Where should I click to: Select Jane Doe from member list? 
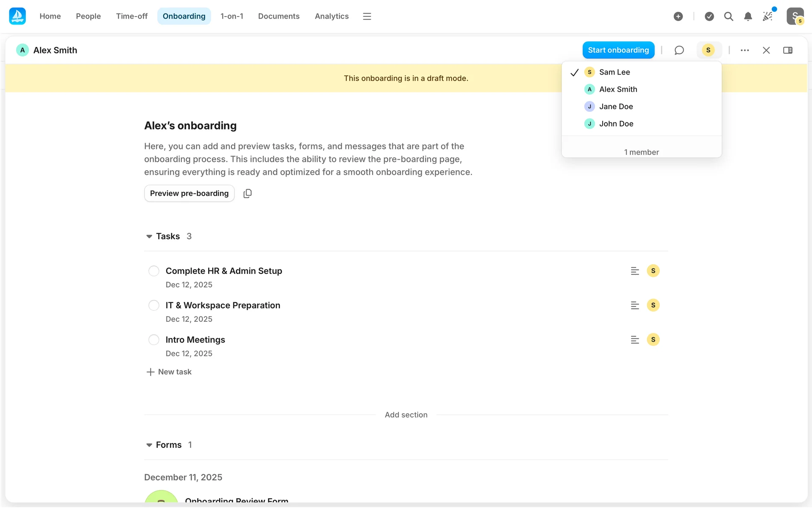[616, 107]
